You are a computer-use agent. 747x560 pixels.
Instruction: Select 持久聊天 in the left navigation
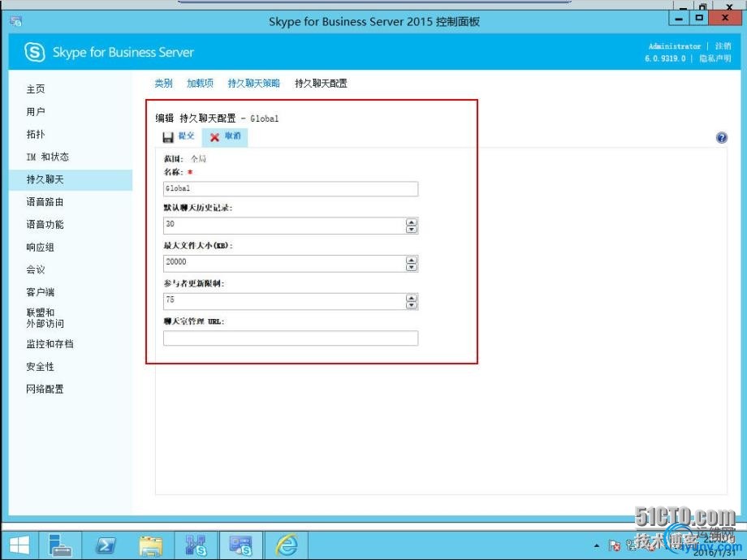coord(71,179)
